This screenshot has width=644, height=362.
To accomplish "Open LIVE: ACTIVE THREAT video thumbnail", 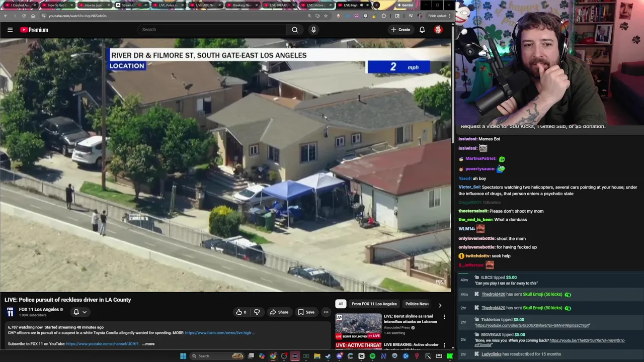I will pos(359,345).
